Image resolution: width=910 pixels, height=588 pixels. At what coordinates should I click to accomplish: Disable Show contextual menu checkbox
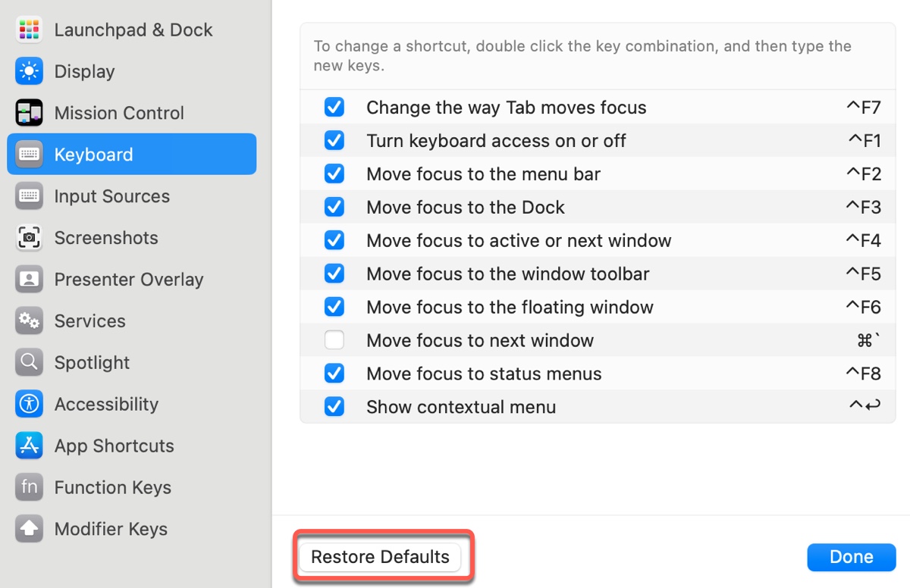334,407
